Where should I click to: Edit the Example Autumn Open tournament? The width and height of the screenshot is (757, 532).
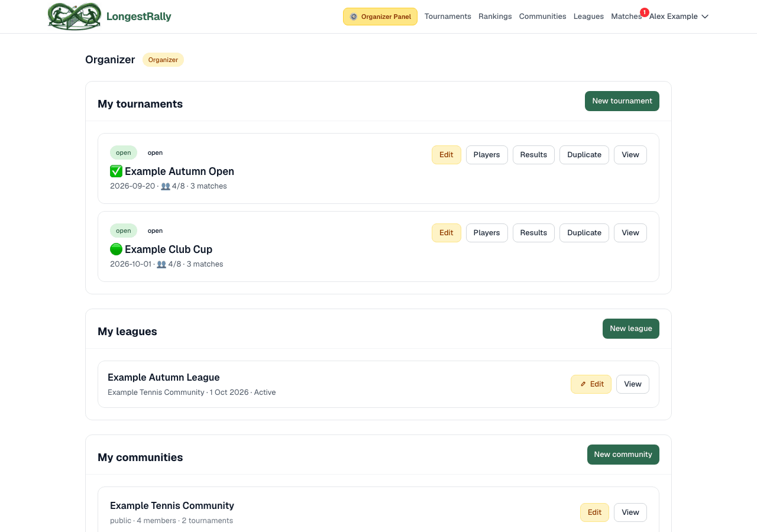(x=447, y=155)
